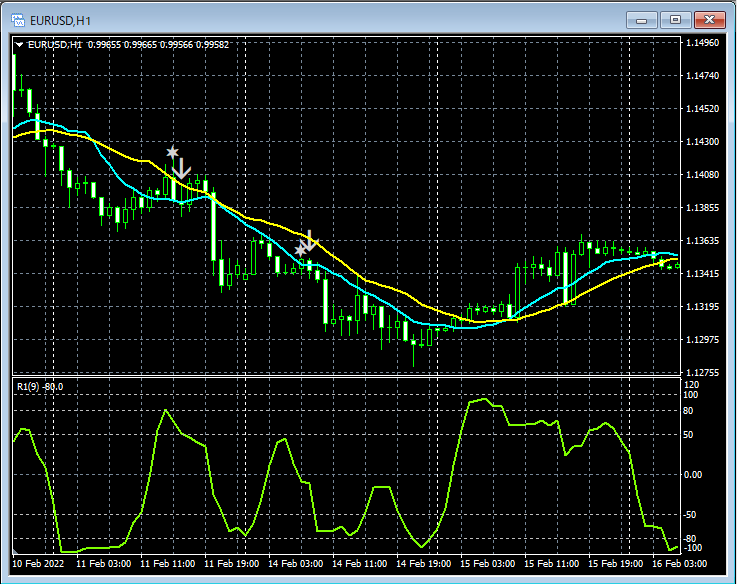Click price label 1.12975 on price scale
This screenshot has height=584, width=738.
[703, 340]
